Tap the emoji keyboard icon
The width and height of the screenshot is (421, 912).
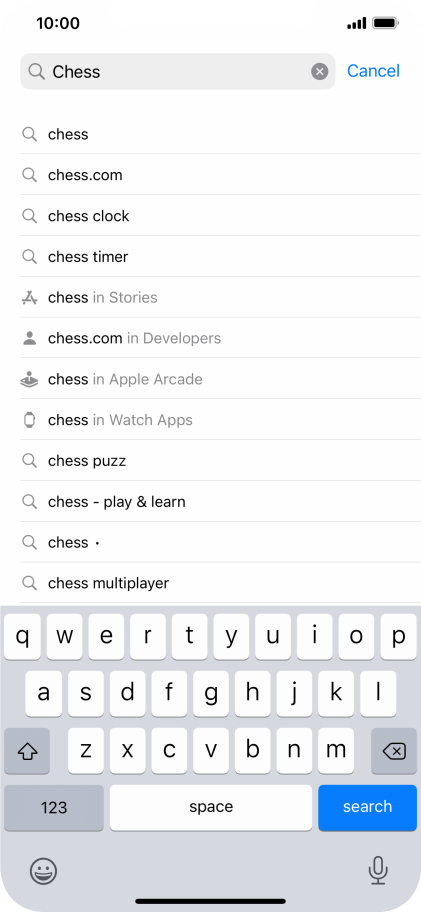click(44, 871)
